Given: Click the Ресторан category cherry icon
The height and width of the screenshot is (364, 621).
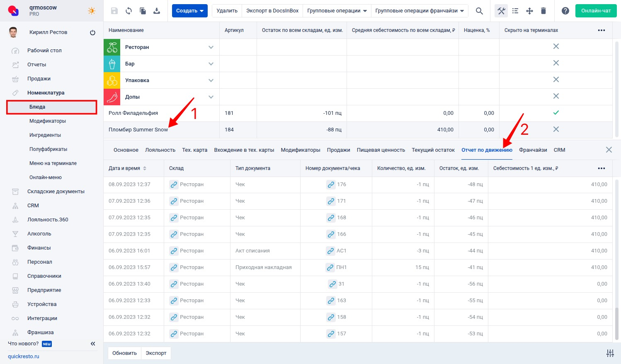Looking at the screenshot, I should tap(112, 47).
